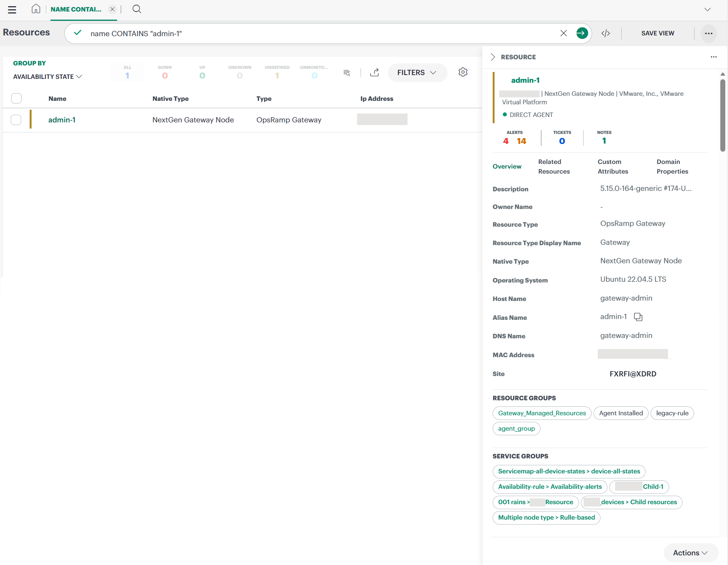Click the NextGen Gateway Node table cell
The width and height of the screenshot is (728, 565).
pos(193,120)
